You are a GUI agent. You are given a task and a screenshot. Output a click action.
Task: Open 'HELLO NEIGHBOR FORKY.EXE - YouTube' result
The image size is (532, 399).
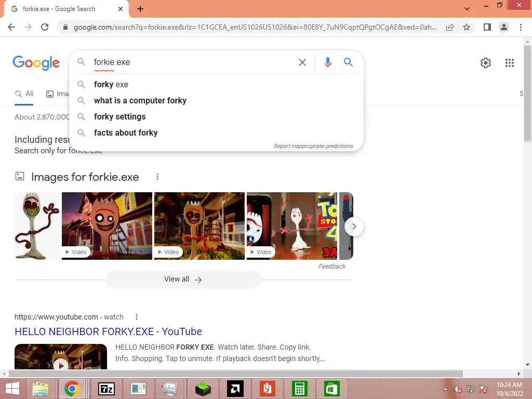click(108, 331)
